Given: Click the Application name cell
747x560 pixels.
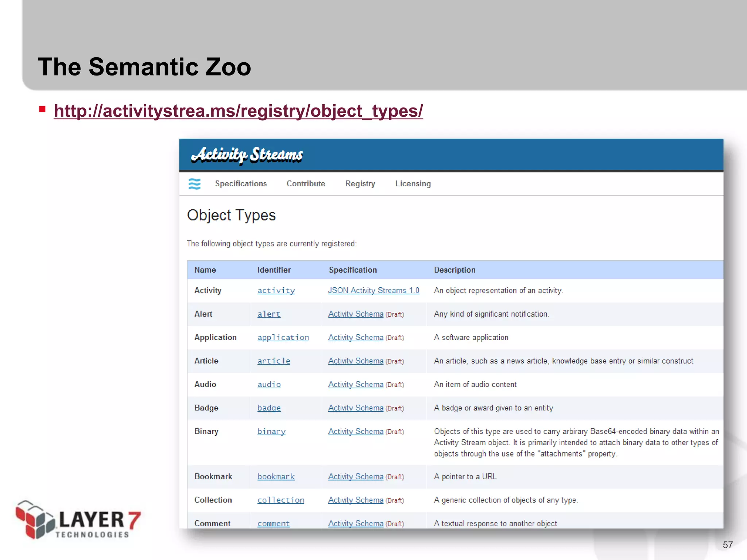Looking at the screenshot, I should [215, 338].
